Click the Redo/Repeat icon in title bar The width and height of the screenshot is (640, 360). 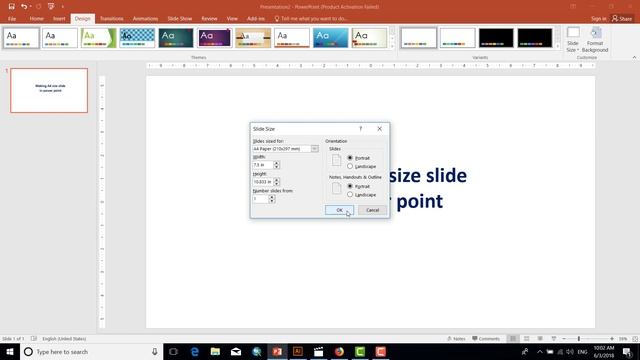click(x=38, y=7)
